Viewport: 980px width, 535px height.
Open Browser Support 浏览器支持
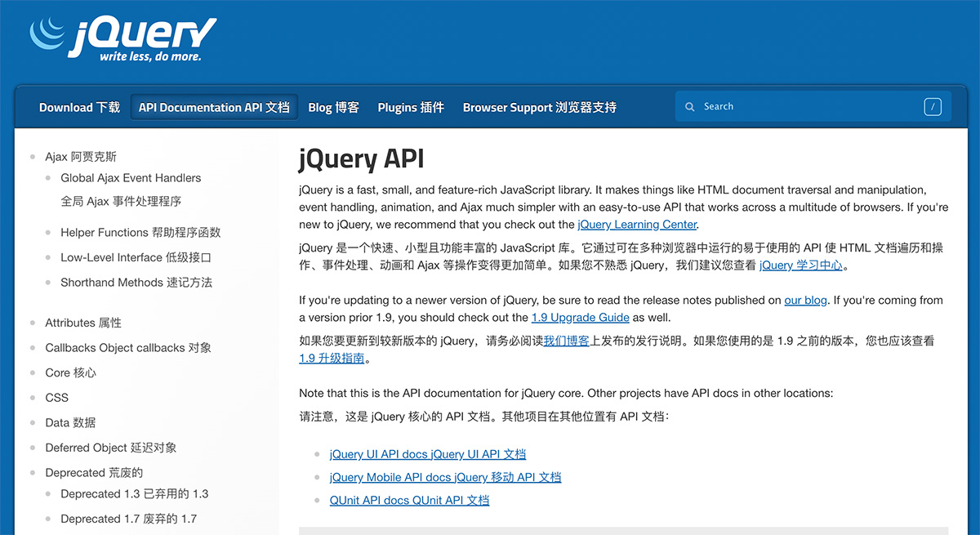pos(539,107)
